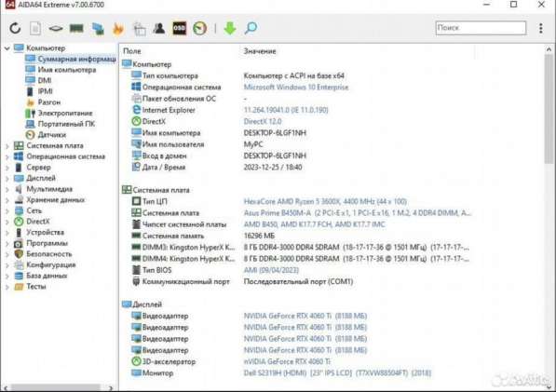556x392 pixels.
Task: Expand the Сервер tree node
Action: (7, 168)
